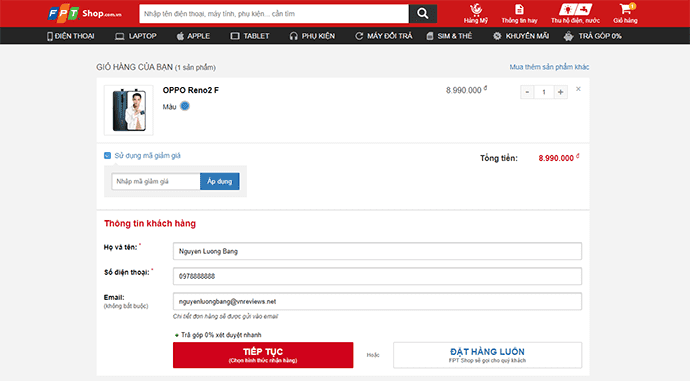Open Thông tin hay news icon

(x=519, y=14)
